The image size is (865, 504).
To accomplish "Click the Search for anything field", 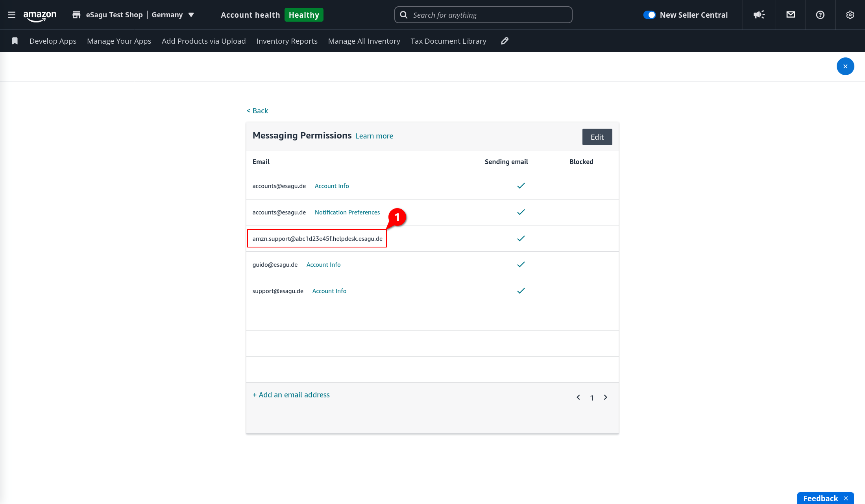I will [x=483, y=15].
